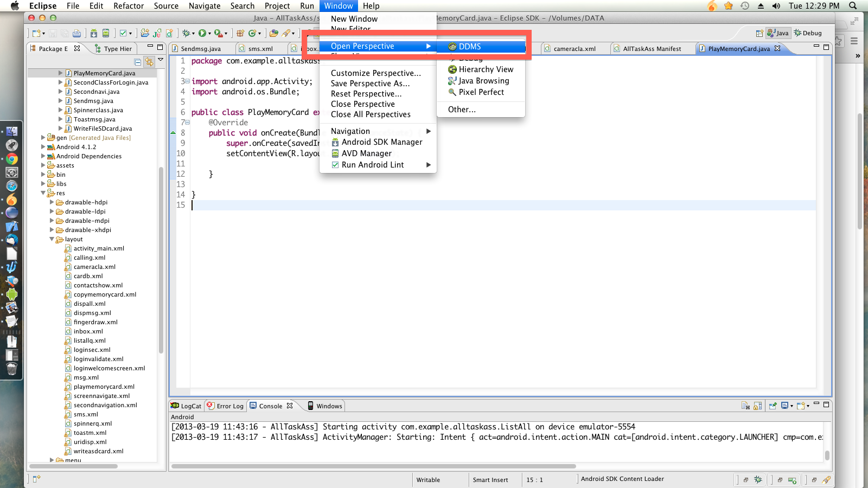Click the Open Type folder toolbar icon

[274, 33]
